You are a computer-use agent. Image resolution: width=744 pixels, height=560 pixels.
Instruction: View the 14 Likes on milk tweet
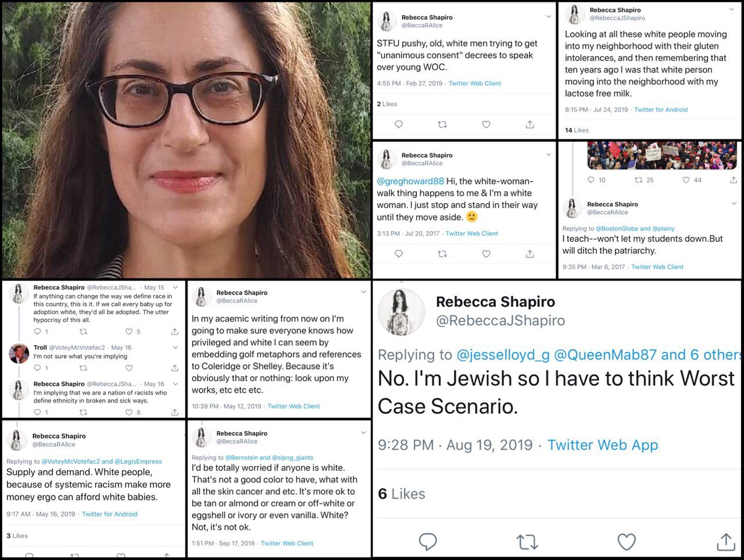tap(577, 130)
